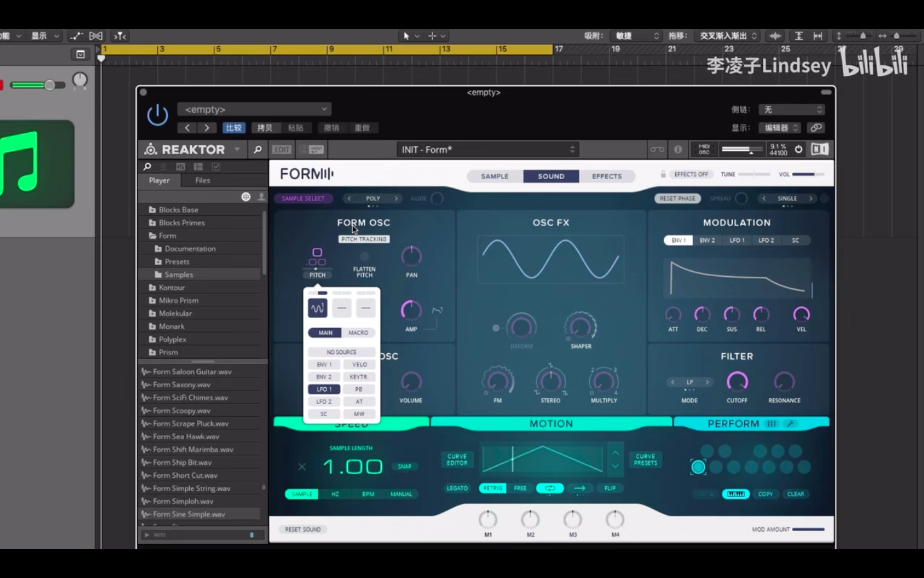
Task: Select the sine wave modulation slot
Action: [x=318, y=308]
